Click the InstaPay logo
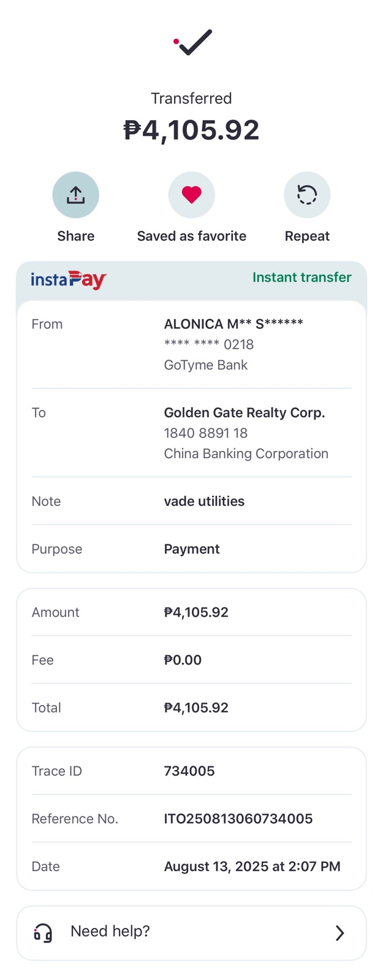The width and height of the screenshot is (383, 980). [x=69, y=280]
